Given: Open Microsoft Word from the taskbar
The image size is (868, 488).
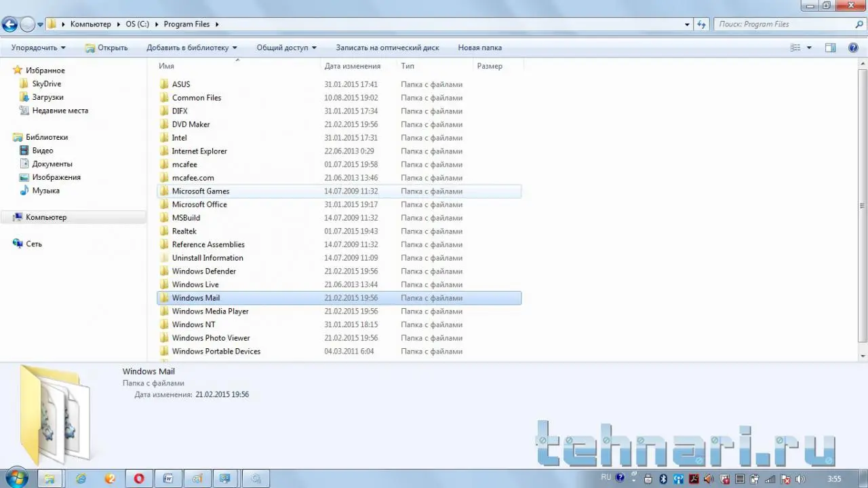Looking at the screenshot, I should (x=168, y=478).
